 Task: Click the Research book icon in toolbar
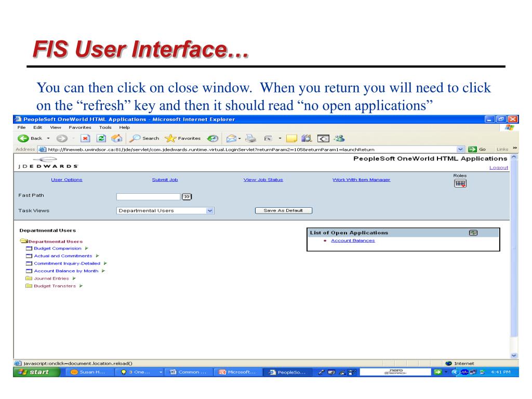(x=307, y=138)
